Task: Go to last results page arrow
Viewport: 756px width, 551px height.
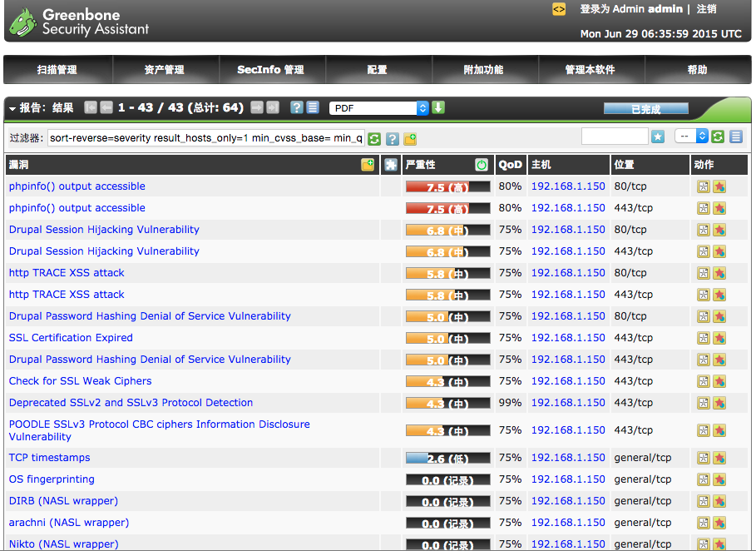Action: [x=273, y=107]
